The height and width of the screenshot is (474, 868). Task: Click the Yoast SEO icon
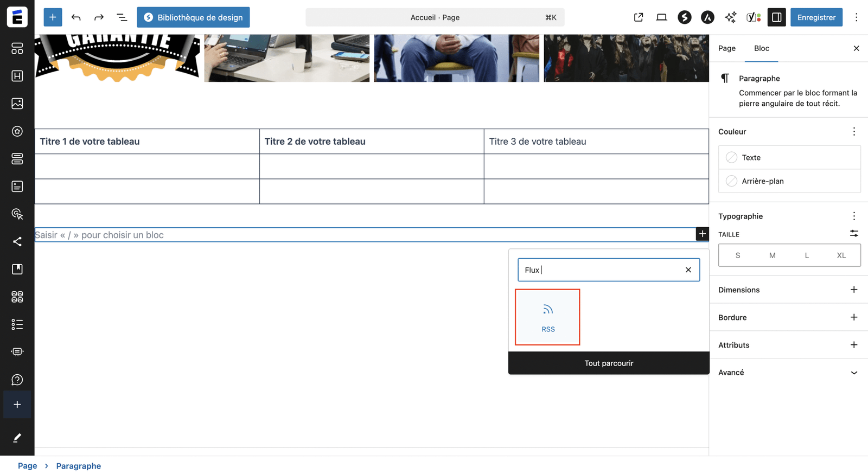point(754,17)
